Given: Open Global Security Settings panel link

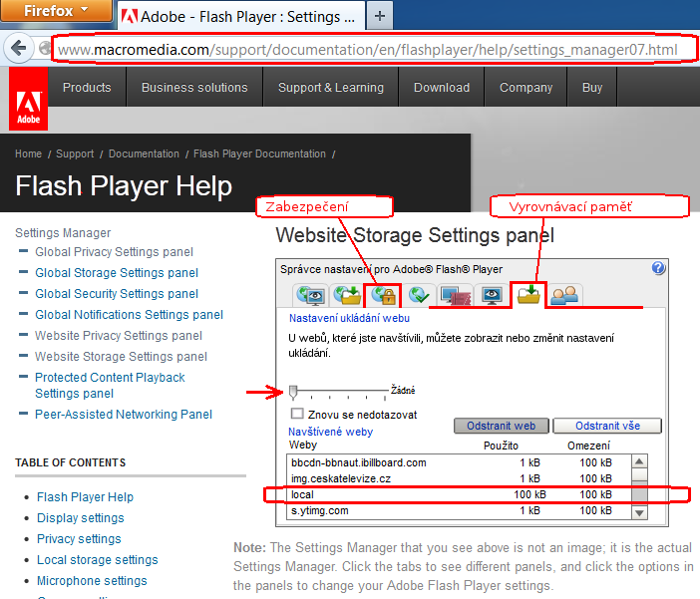Looking at the screenshot, I should point(117,294).
